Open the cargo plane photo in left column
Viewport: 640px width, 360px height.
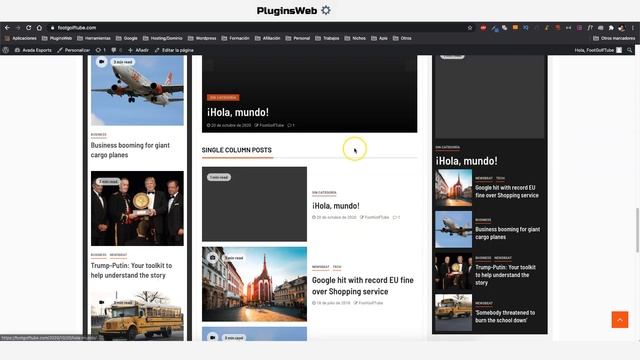(x=137, y=91)
